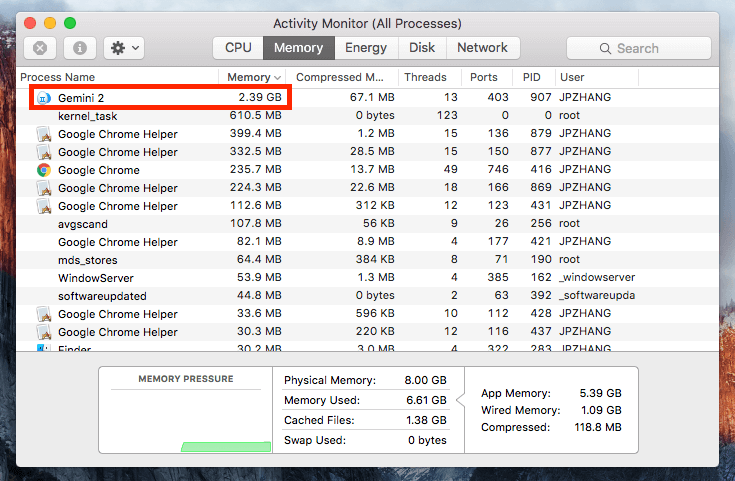Select Chrome Helper icon using 112.6 MB
The height and width of the screenshot is (481, 735).
pos(44,206)
